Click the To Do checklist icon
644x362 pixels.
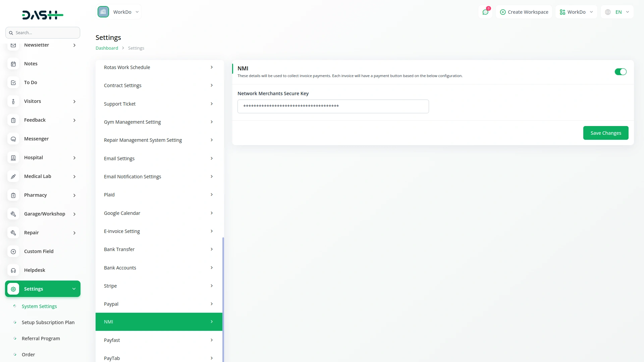[x=13, y=82]
